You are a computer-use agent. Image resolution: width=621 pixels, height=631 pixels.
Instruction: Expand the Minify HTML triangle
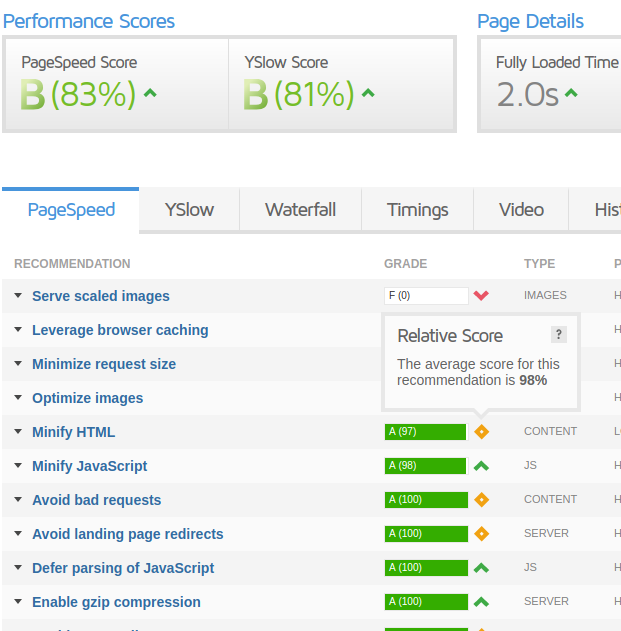tap(18, 431)
